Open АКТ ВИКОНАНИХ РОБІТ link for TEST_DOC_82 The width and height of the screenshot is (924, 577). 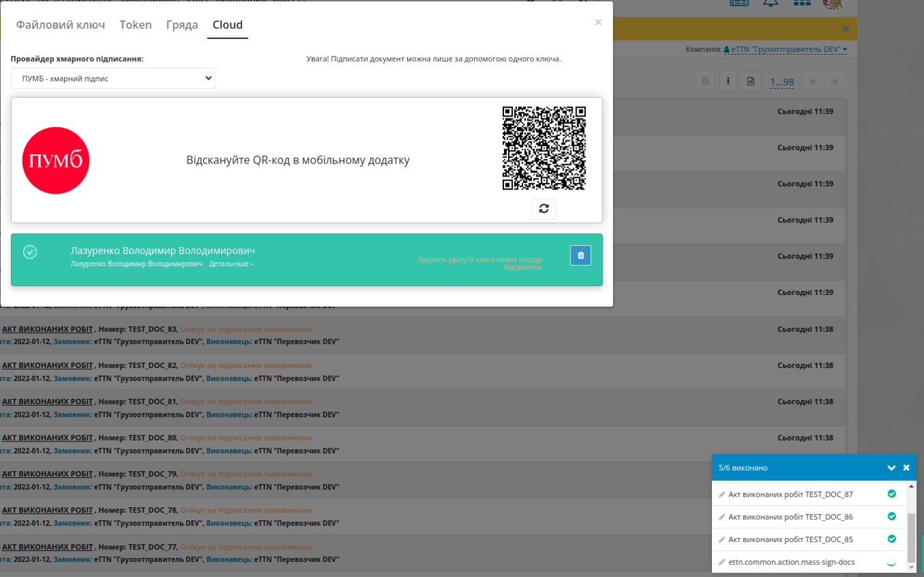pyautogui.click(x=47, y=366)
